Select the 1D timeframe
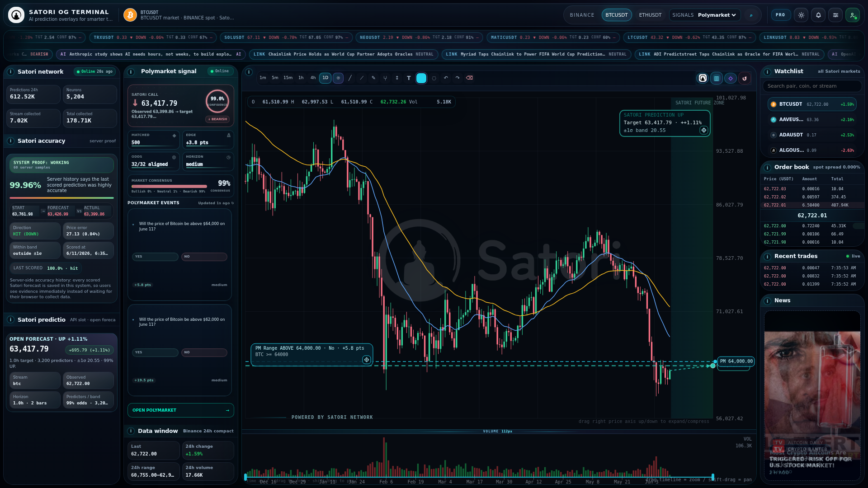Image resolution: width=868 pixels, height=488 pixels. coord(325,78)
